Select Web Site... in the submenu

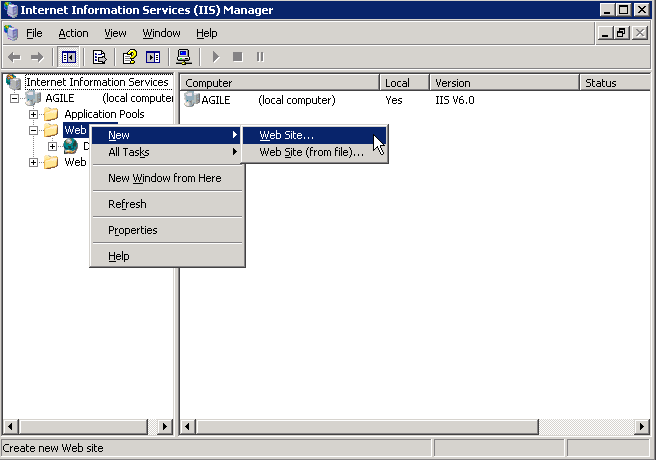314,135
